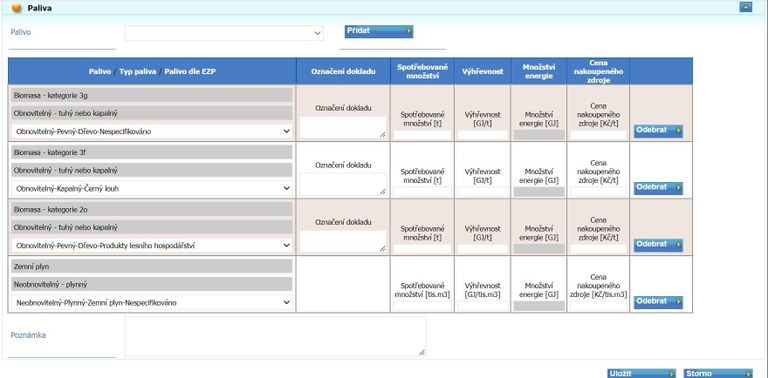Expand the Obnovitelný-Pevný-Dřevo-Nespecifikováno dropdown
The width and height of the screenshot is (768, 378).
click(x=152, y=131)
